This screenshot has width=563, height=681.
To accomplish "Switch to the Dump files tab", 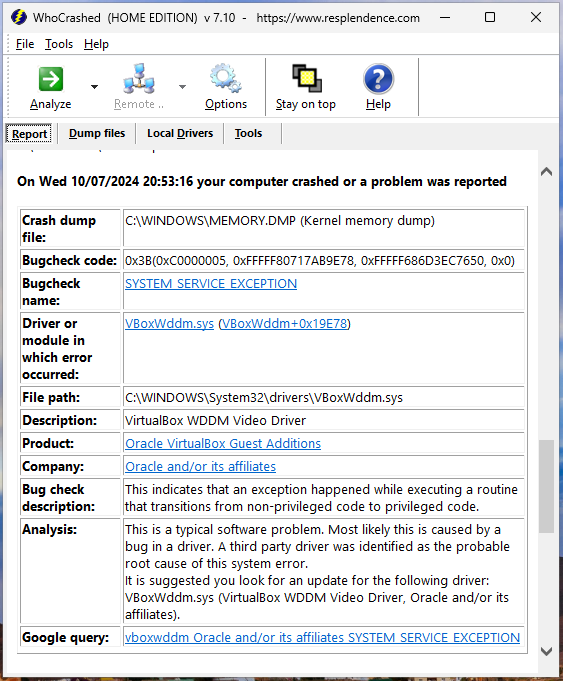I will (97, 133).
